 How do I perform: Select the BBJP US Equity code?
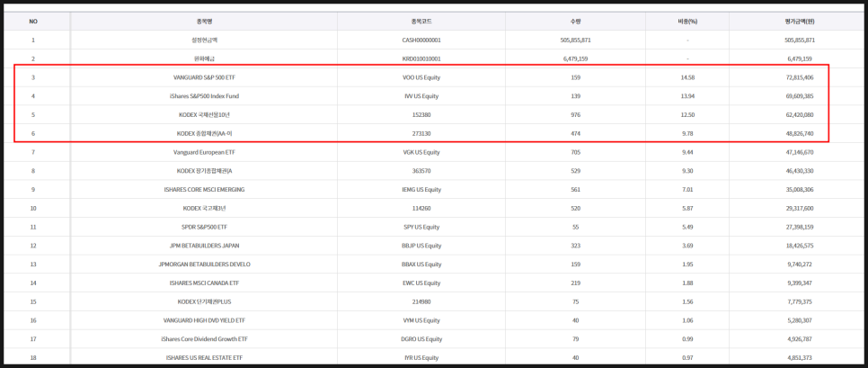click(x=421, y=246)
